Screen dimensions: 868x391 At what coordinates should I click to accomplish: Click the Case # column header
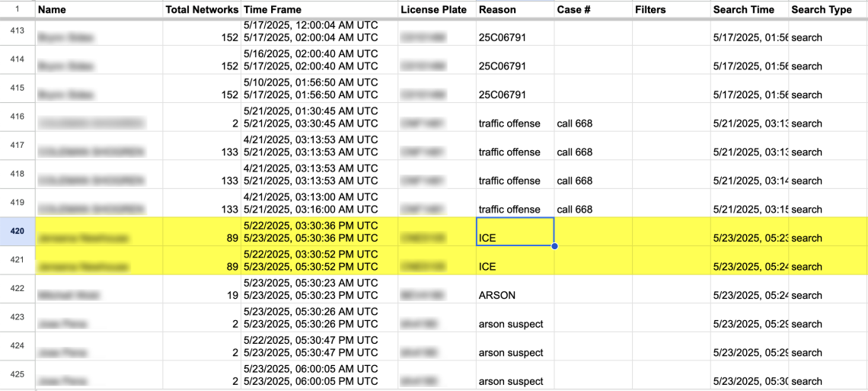[x=593, y=10]
